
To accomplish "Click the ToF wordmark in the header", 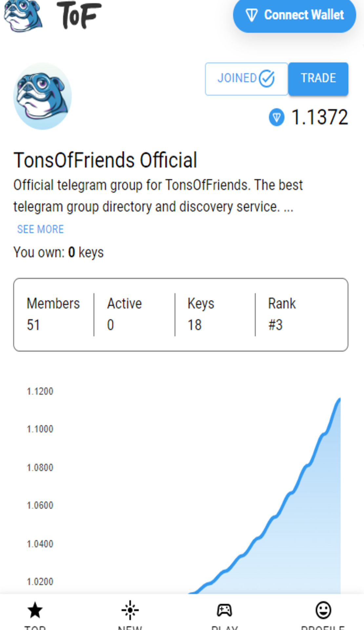I will point(79,15).
